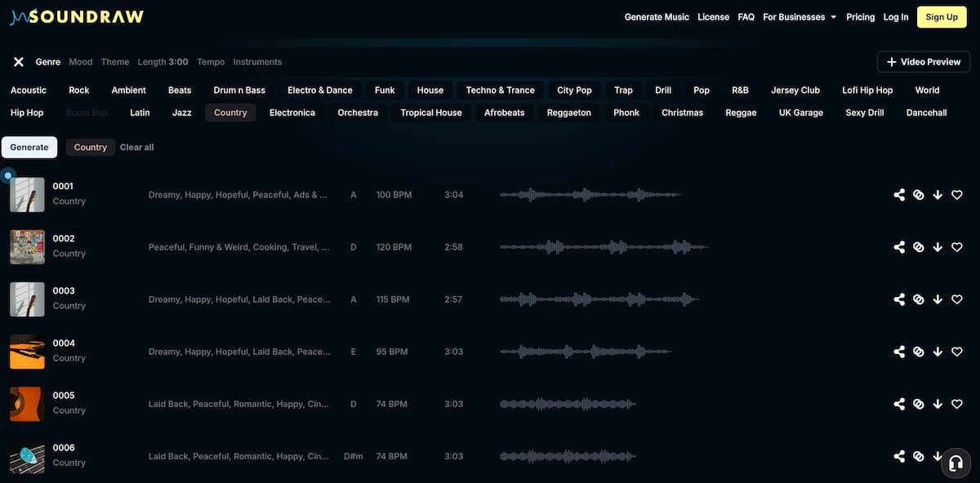Switch to the Tempo filter
Viewport: 980px width, 483px height.
tap(211, 62)
